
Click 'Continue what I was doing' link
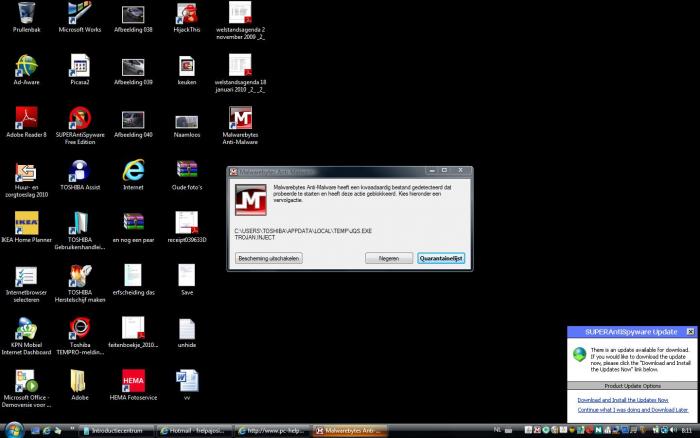click(633, 410)
